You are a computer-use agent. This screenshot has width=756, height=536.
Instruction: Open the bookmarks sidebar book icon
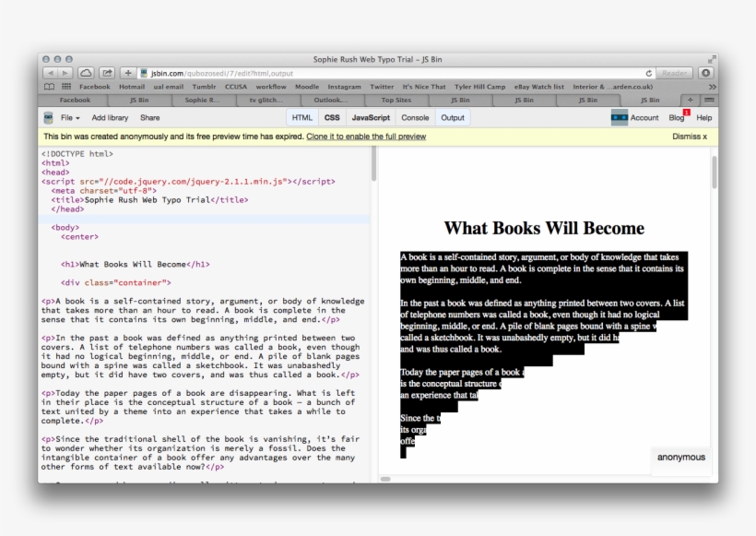pos(48,85)
